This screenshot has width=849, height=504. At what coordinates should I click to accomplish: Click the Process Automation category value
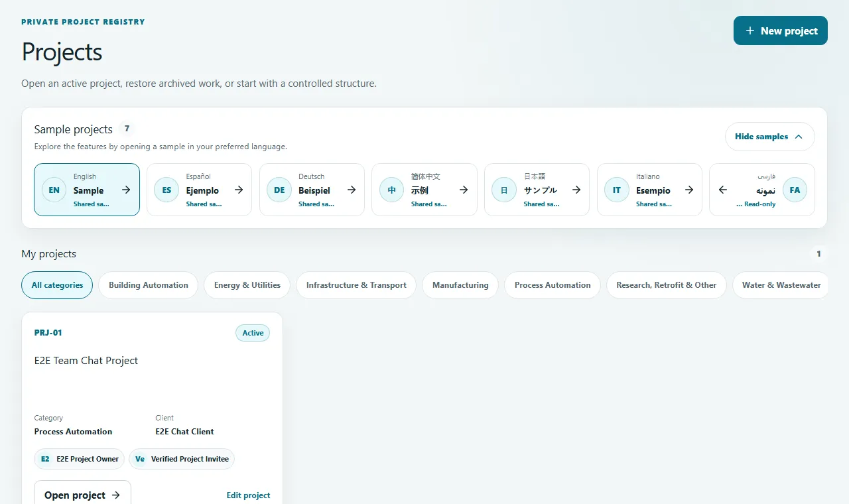click(x=74, y=432)
